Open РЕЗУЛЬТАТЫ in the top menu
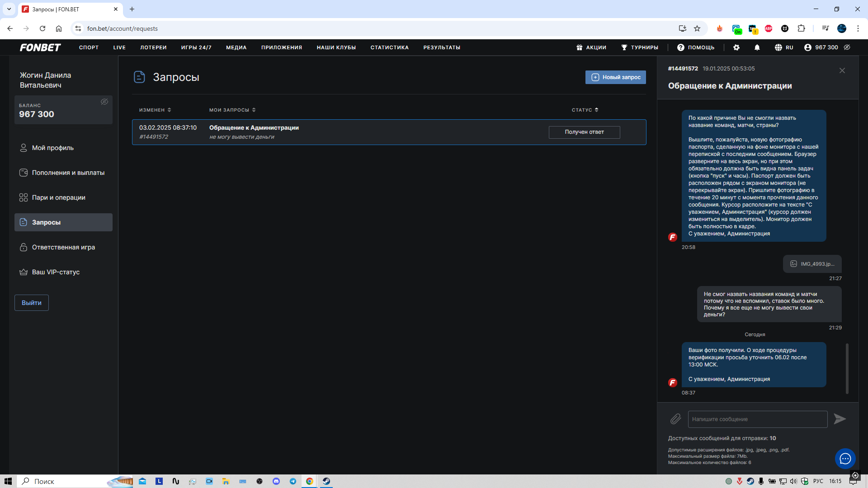 click(442, 47)
